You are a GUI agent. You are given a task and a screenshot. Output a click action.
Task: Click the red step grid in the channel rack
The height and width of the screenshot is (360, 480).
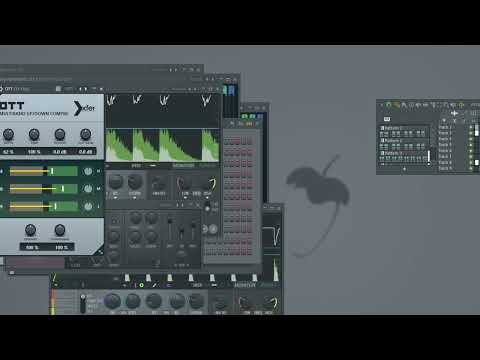(237, 196)
